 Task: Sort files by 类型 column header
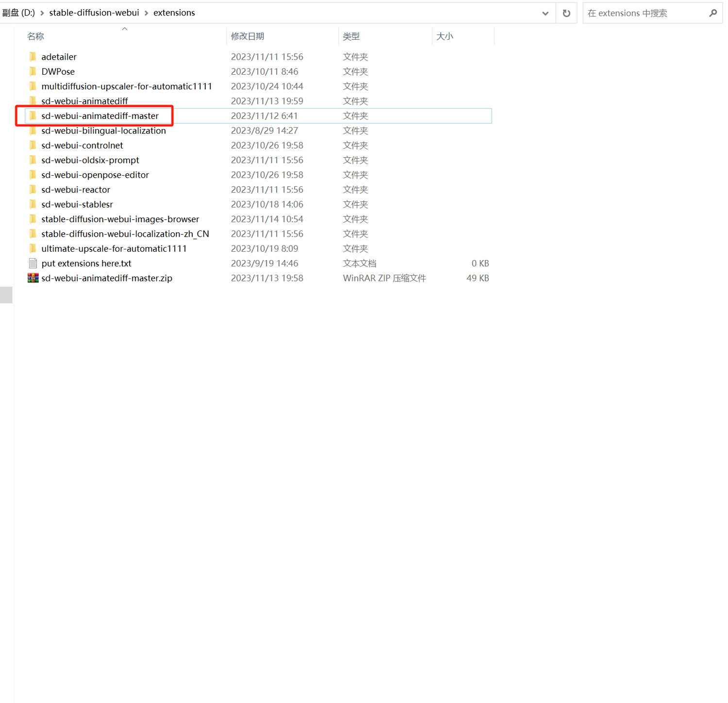tap(351, 36)
